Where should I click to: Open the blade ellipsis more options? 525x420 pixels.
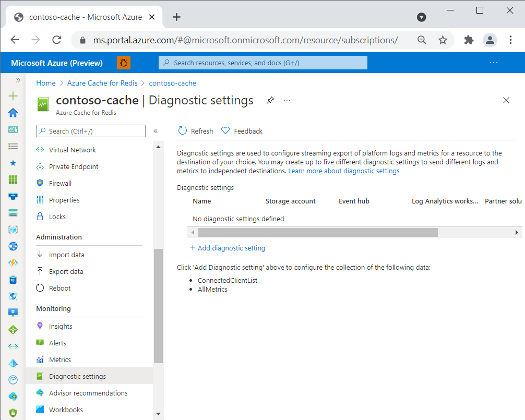pyautogui.click(x=287, y=100)
